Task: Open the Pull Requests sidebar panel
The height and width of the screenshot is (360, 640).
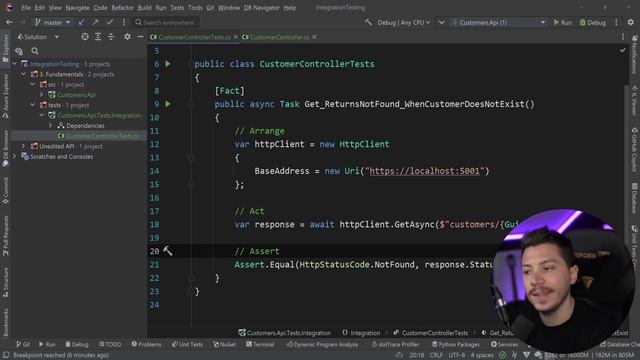Action: click(x=5, y=236)
